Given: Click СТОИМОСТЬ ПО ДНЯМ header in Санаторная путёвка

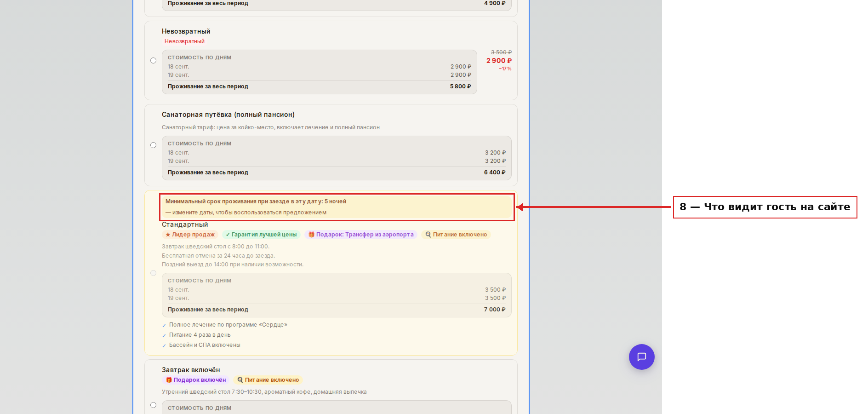Looking at the screenshot, I should pyautogui.click(x=200, y=144).
